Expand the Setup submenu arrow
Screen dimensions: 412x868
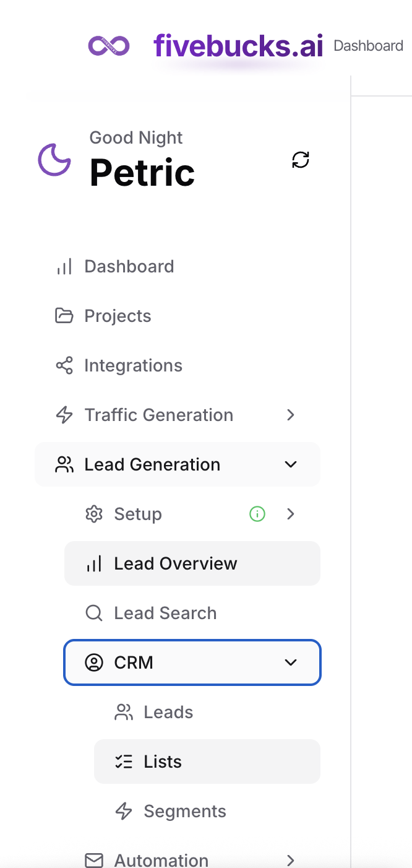(291, 514)
